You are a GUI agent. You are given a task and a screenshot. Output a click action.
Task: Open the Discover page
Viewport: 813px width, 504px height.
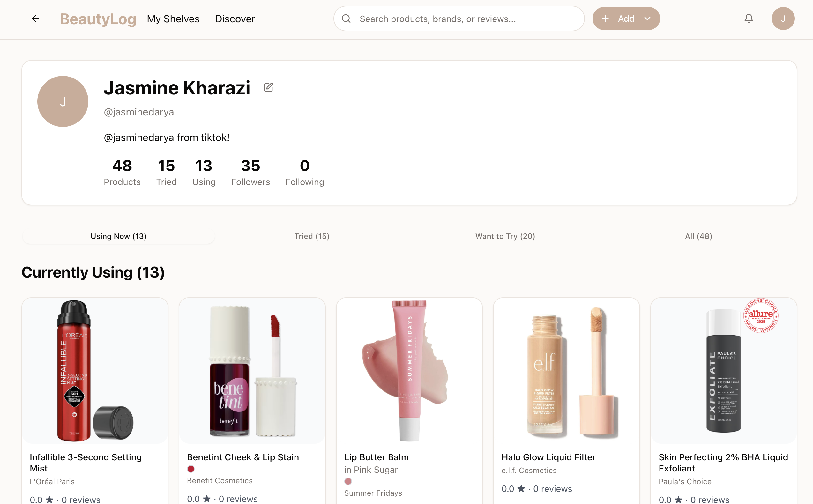235,18
